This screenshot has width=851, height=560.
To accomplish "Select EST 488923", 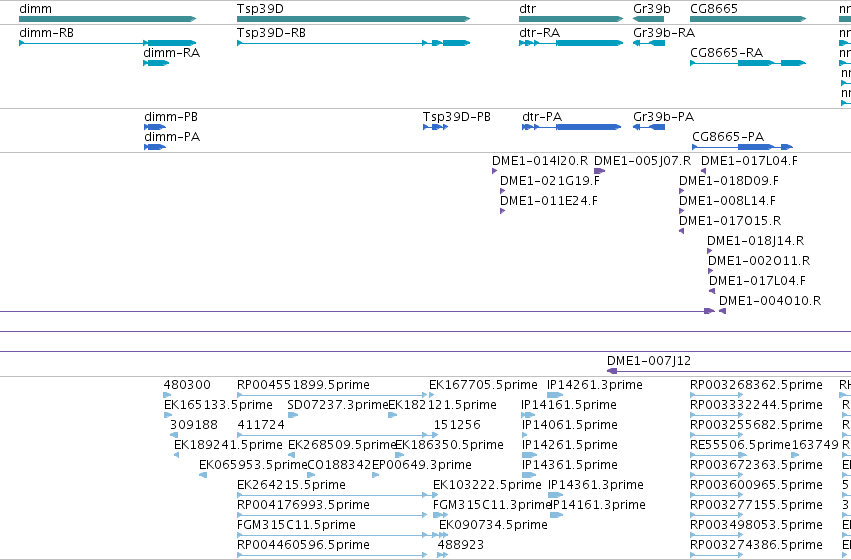I will click(461, 545).
